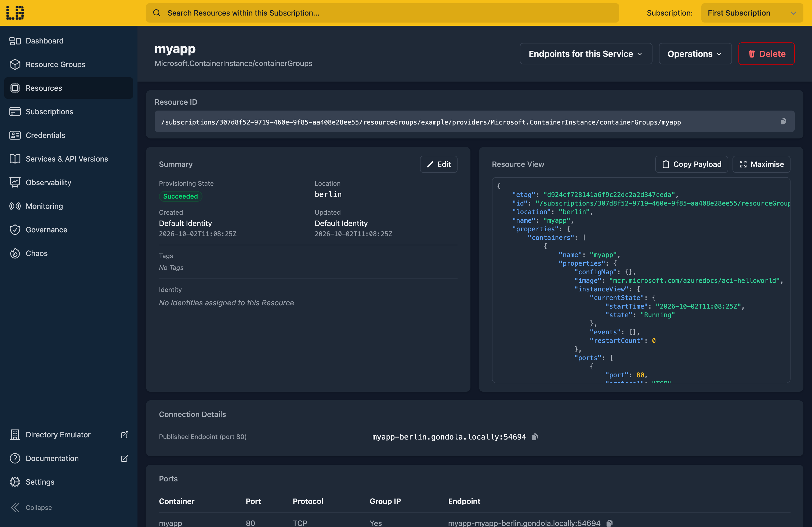Click the Governance shield icon

click(x=15, y=230)
